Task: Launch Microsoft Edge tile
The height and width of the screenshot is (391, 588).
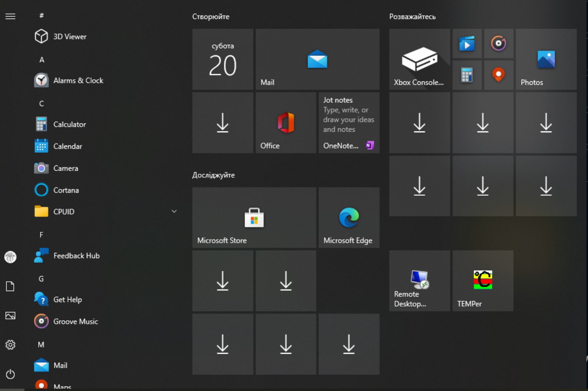Action: [349, 218]
